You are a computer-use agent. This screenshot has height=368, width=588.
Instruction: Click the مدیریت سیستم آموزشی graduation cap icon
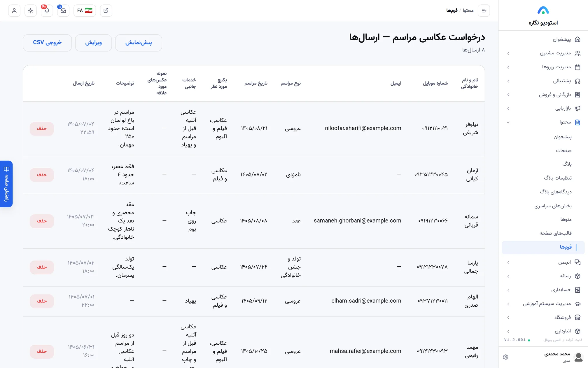577,304
